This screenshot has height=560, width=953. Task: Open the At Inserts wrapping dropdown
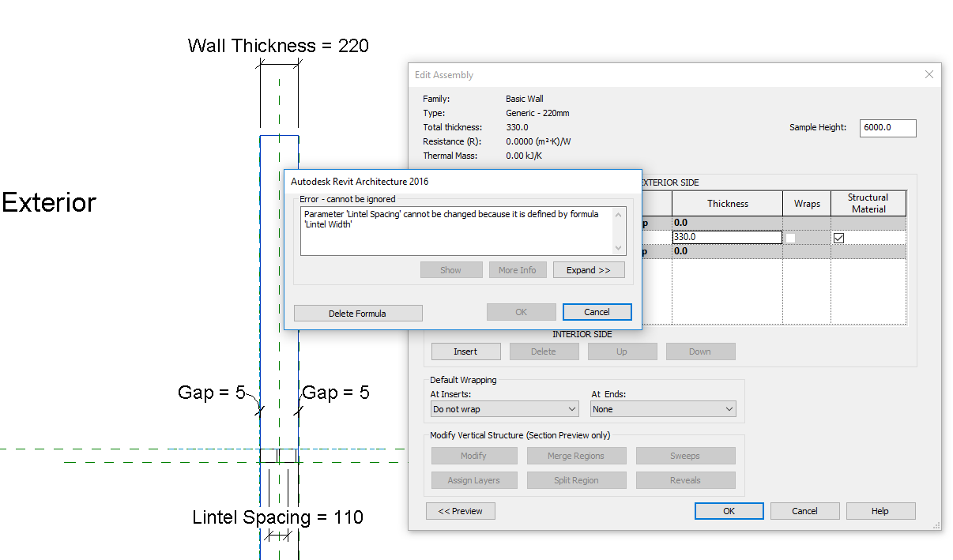(x=505, y=409)
